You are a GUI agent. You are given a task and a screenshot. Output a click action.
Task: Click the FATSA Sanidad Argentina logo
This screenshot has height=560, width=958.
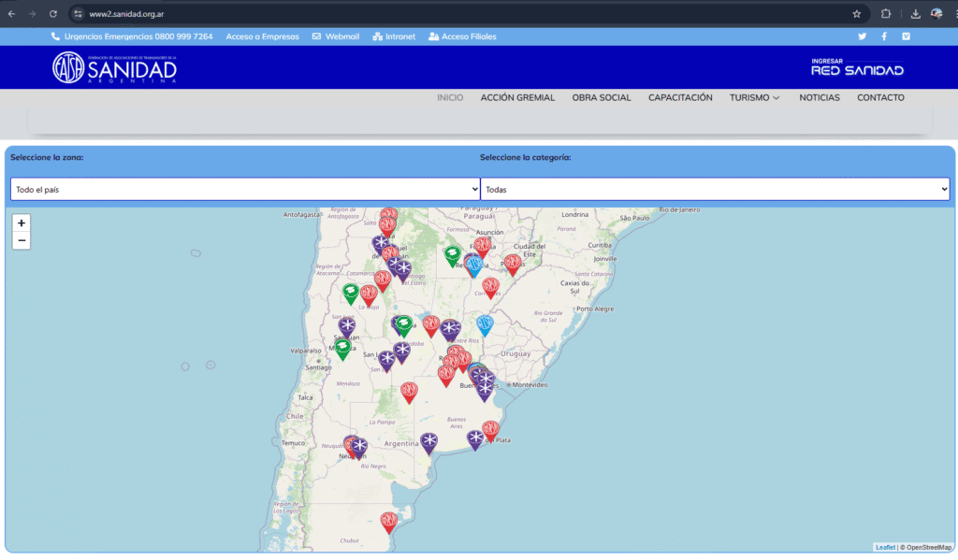pos(114,67)
